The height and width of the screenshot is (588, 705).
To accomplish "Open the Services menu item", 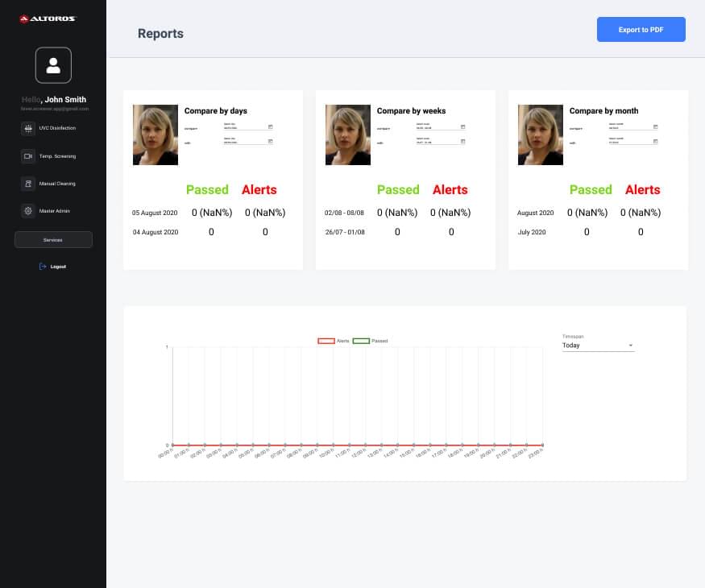I will [53, 240].
